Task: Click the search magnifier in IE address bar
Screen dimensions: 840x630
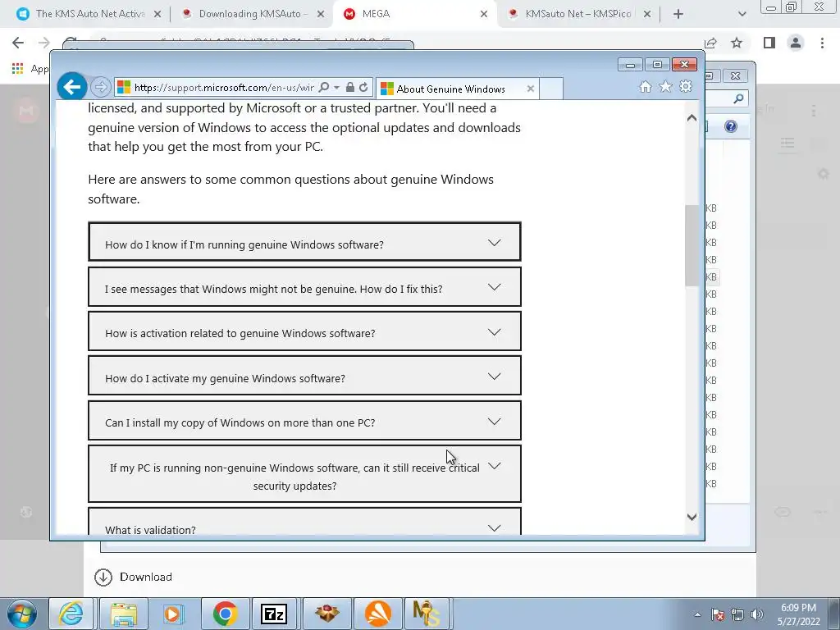Action: tap(323, 87)
